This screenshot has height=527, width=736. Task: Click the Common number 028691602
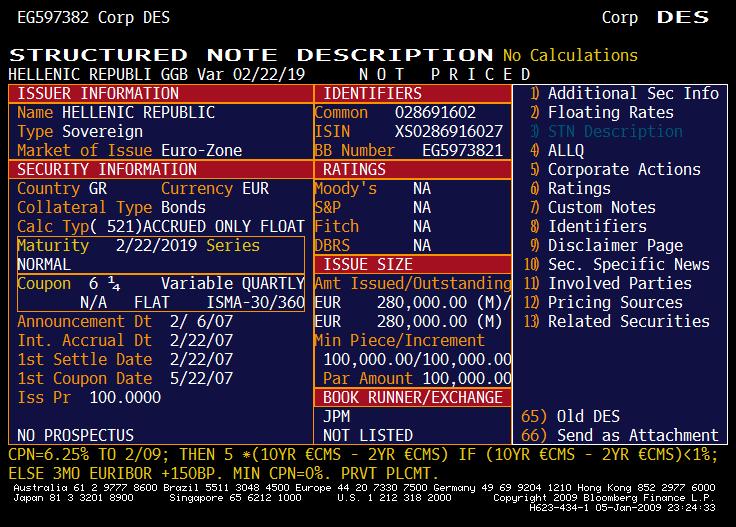436,113
